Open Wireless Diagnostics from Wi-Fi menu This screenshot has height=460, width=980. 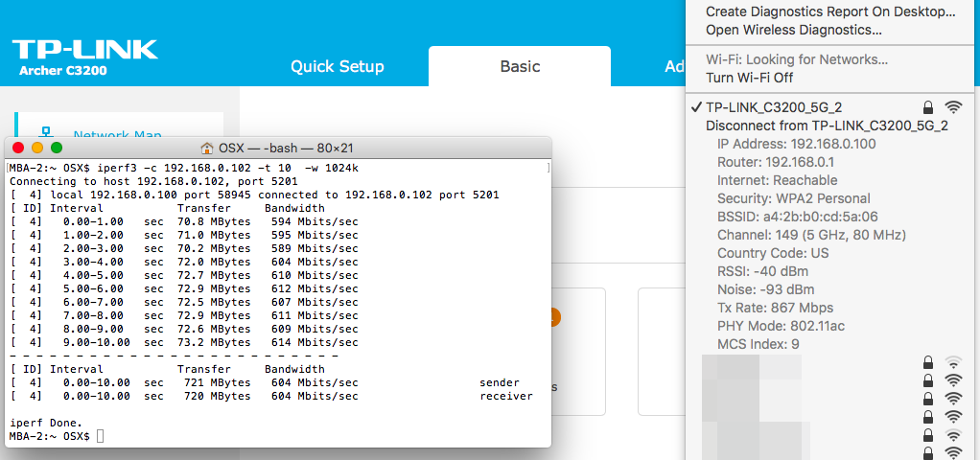pos(793,30)
